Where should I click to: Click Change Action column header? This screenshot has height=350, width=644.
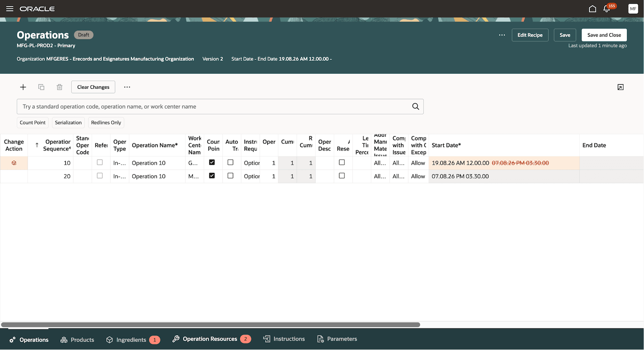click(x=14, y=145)
